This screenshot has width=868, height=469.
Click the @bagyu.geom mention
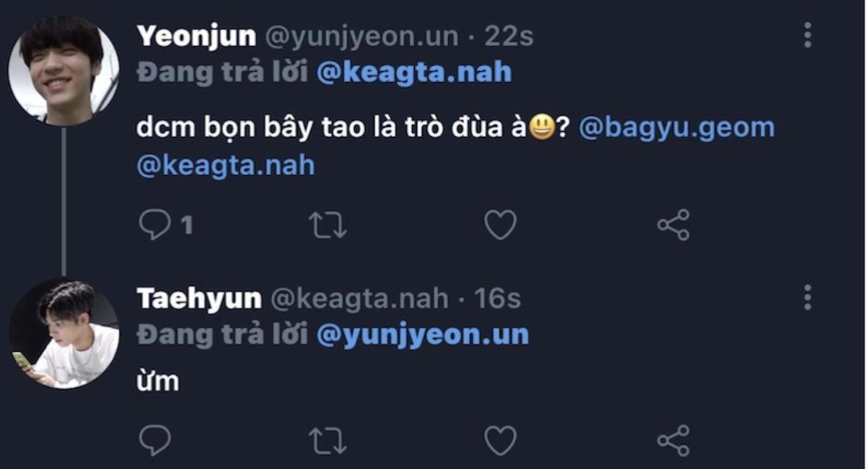[676, 128]
